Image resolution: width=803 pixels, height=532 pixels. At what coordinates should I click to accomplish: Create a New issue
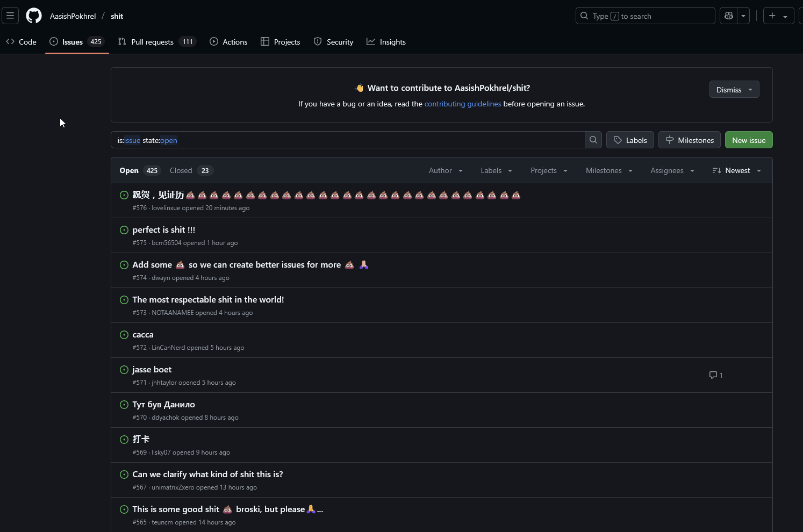click(x=748, y=140)
